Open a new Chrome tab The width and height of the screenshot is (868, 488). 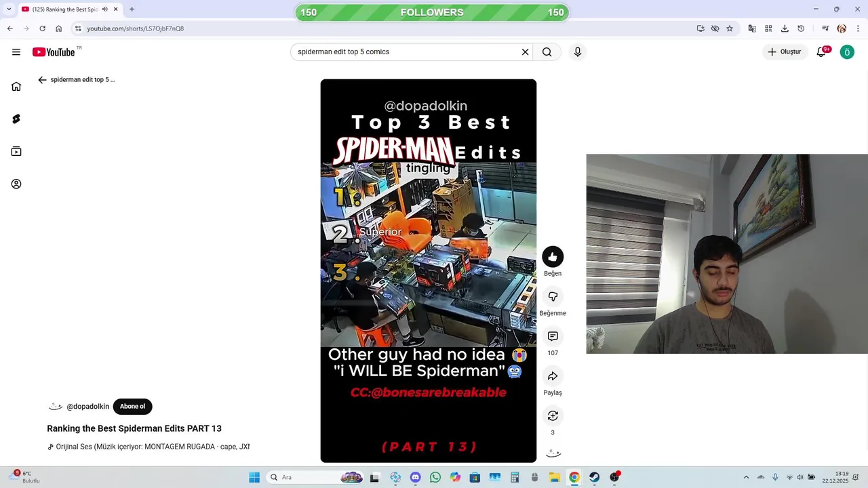[132, 9]
